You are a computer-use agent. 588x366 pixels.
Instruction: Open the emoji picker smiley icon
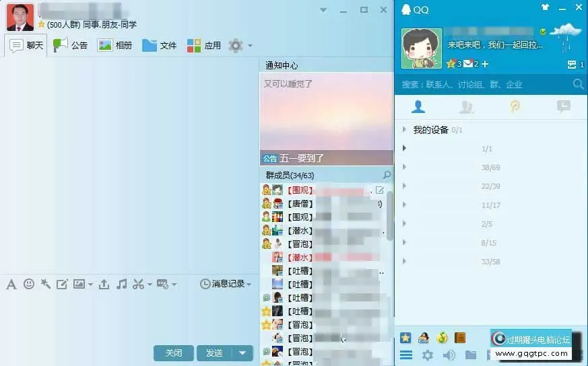[29, 284]
